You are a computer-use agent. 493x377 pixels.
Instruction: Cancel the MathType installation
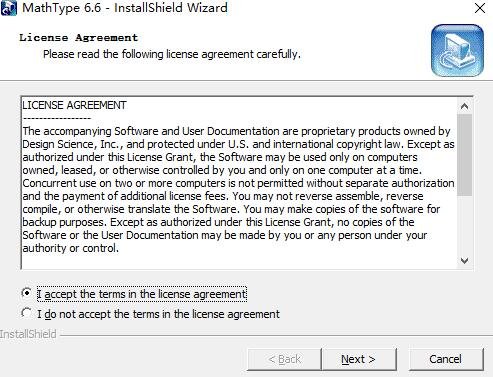pyautogui.click(x=446, y=359)
